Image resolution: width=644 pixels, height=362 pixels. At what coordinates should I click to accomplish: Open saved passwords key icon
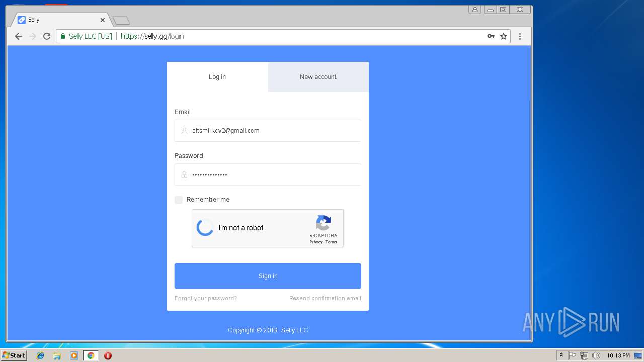pyautogui.click(x=491, y=36)
